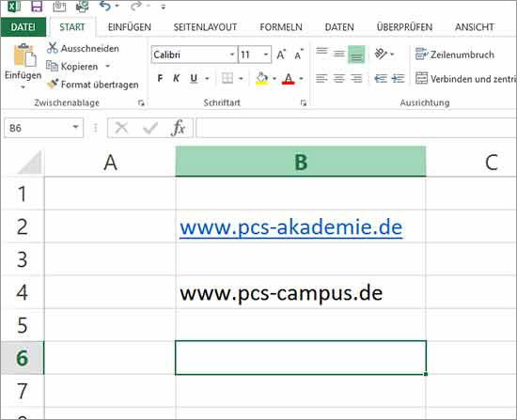Select column A header
This screenshot has height=420, width=517.
[x=110, y=163]
